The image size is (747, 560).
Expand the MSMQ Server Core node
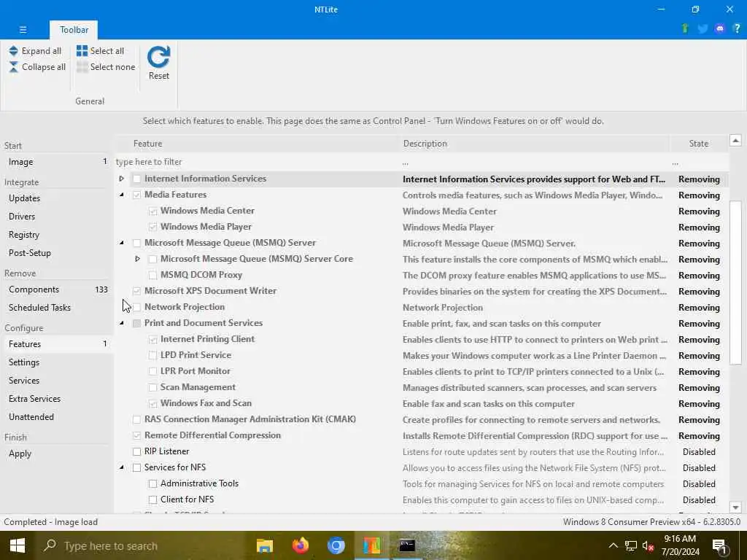click(137, 259)
